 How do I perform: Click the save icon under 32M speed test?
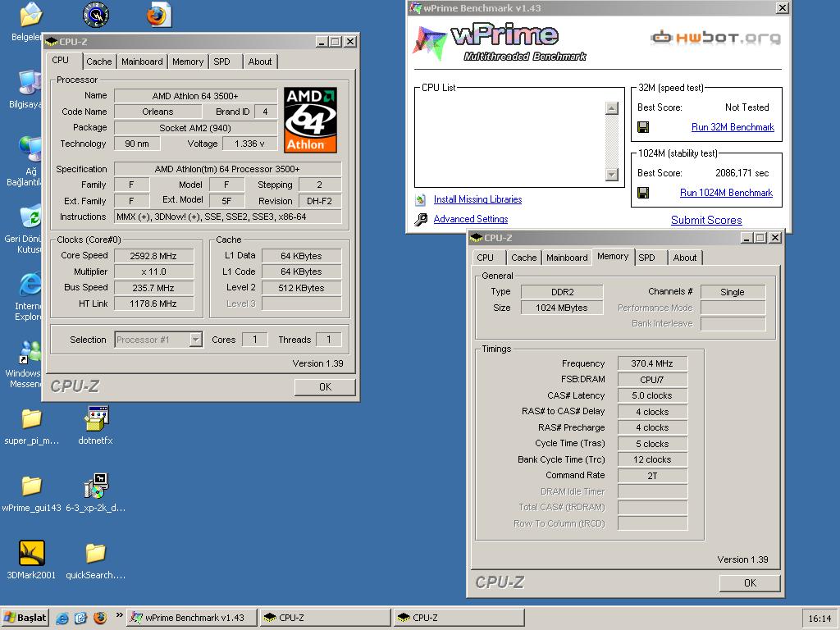(x=643, y=127)
